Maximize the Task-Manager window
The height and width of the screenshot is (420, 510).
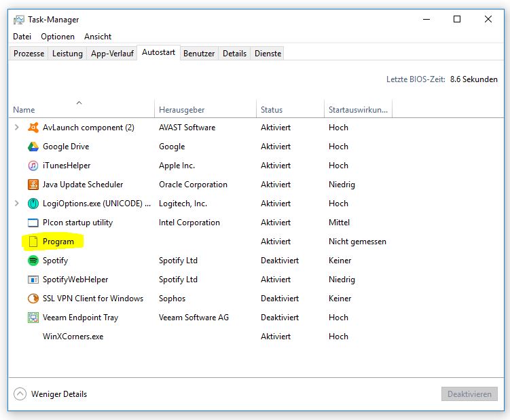click(457, 19)
